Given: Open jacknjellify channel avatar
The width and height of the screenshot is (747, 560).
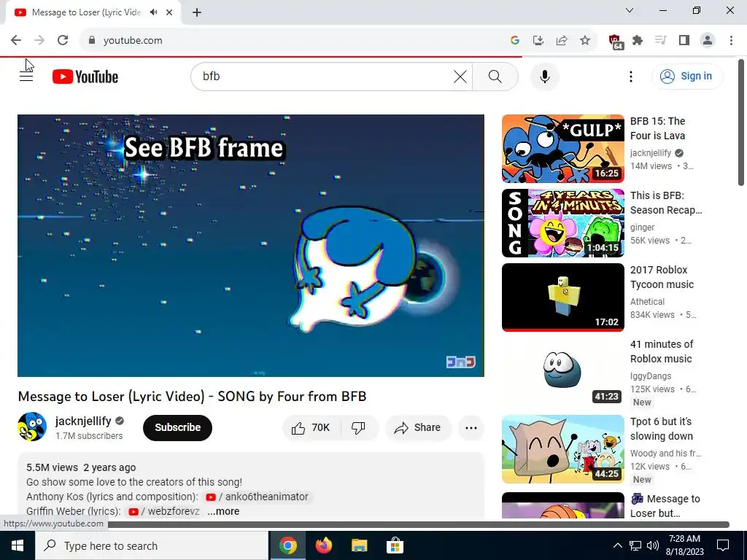Looking at the screenshot, I should click(32, 427).
